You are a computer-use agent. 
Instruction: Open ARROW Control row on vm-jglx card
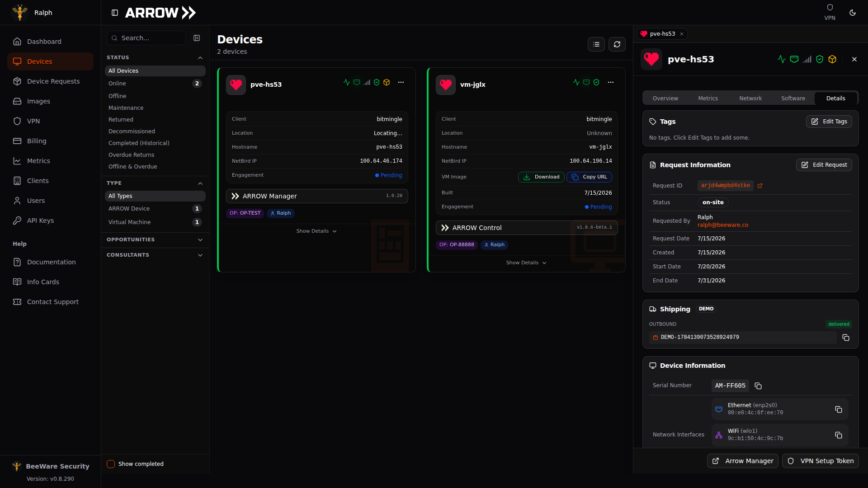[x=527, y=228]
